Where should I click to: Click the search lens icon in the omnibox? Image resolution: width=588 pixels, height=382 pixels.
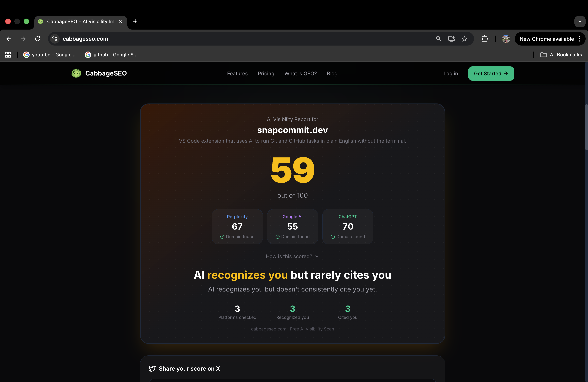[439, 39]
